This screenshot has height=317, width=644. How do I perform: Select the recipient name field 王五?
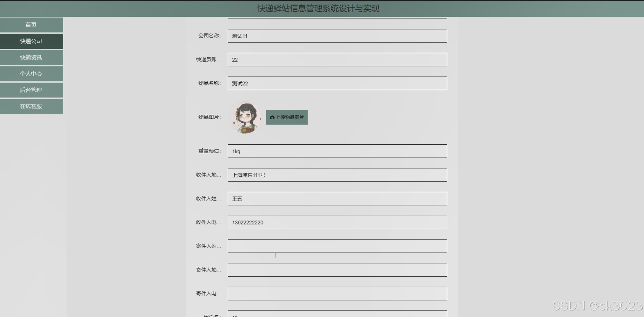(x=337, y=199)
